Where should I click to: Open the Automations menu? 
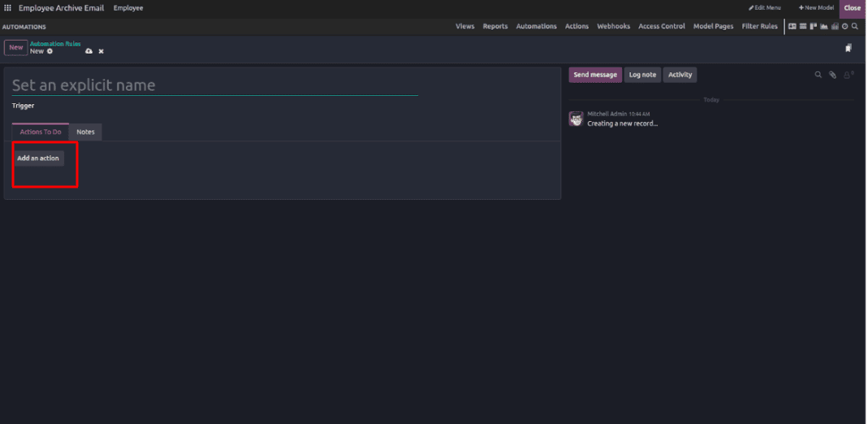coord(537,27)
